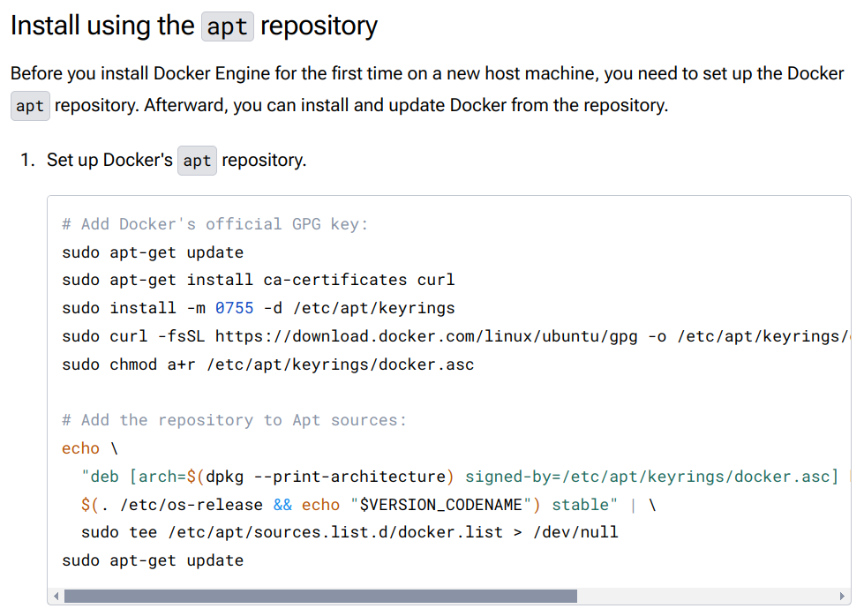Click the first 'sudo apt-get update' line

153,252
